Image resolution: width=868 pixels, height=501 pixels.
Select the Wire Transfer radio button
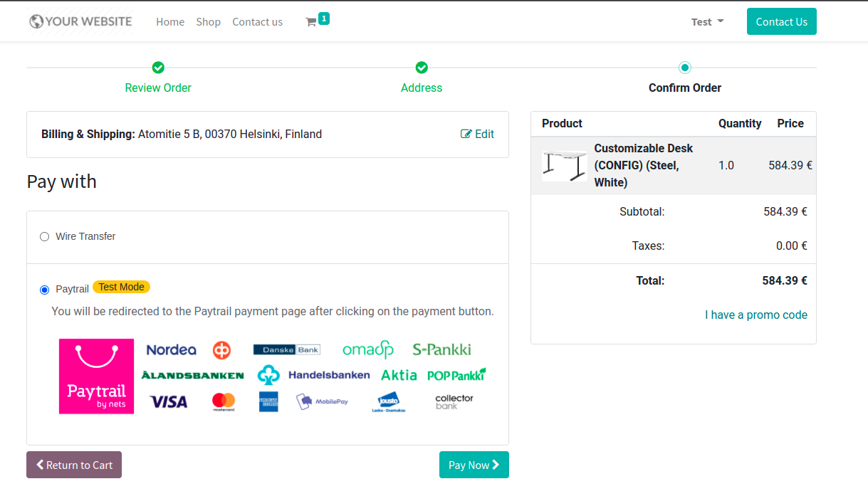pyautogui.click(x=45, y=236)
